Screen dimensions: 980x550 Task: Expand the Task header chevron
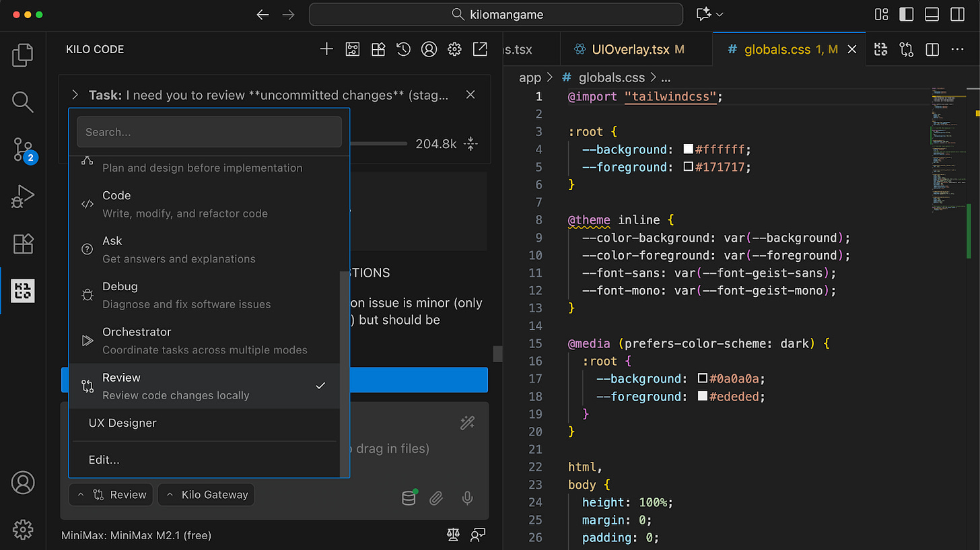tap(75, 95)
